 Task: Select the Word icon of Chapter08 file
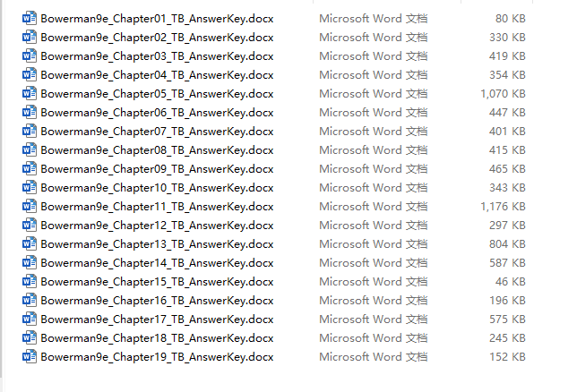29,149
